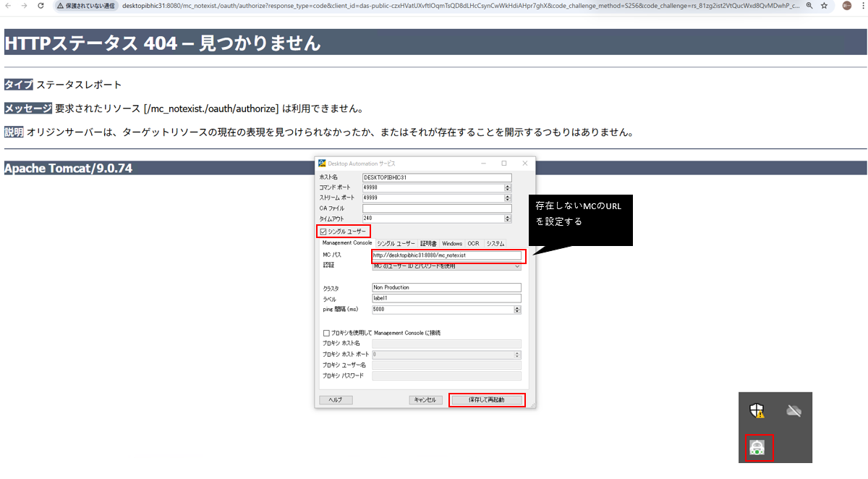Open the zoom magnifier in the address bar
Image resolution: width=868 pixels, height=479 pixels.
pos(809,5)
